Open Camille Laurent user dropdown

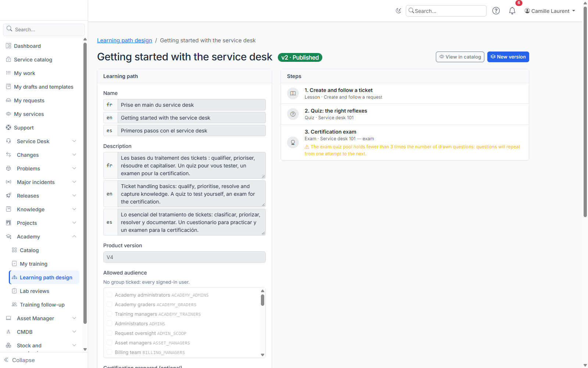coord(550,11)
